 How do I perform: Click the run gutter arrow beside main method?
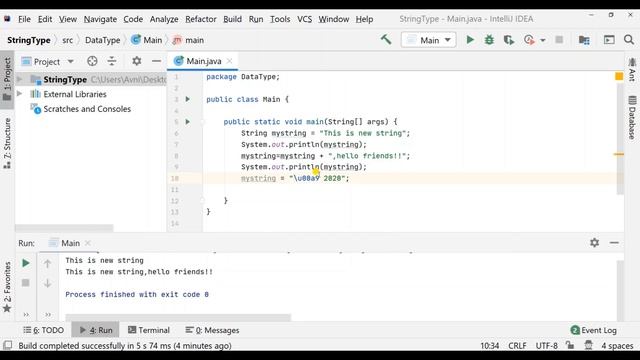click(x=188, y=122)
